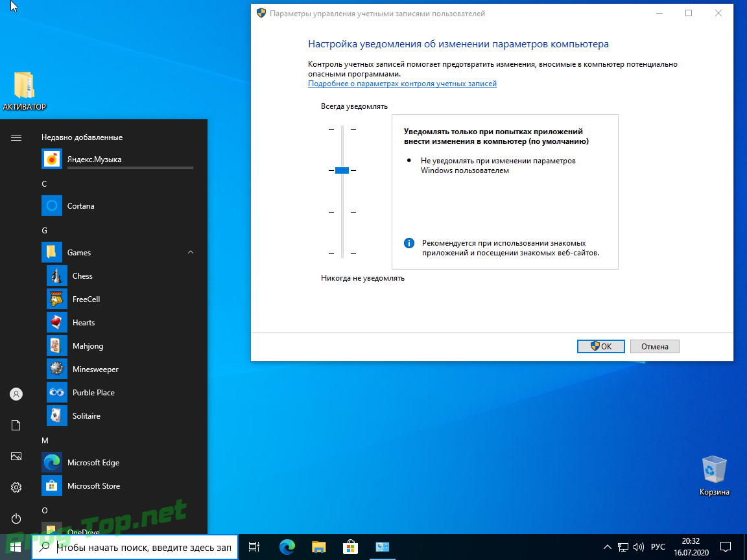The height and width of the screenshot is (560, 747).
Task: Click the UAC notification level slider handle
Action: 342,170
